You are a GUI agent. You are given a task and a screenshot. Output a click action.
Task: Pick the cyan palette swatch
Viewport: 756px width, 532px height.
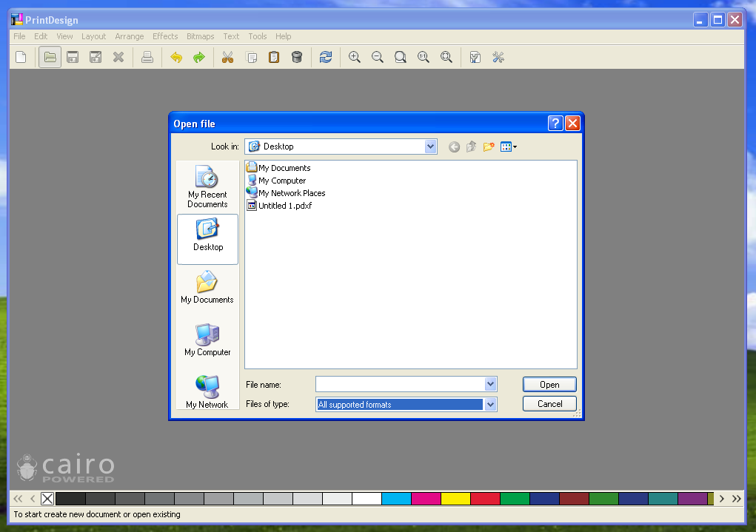[x=396, y=498]
